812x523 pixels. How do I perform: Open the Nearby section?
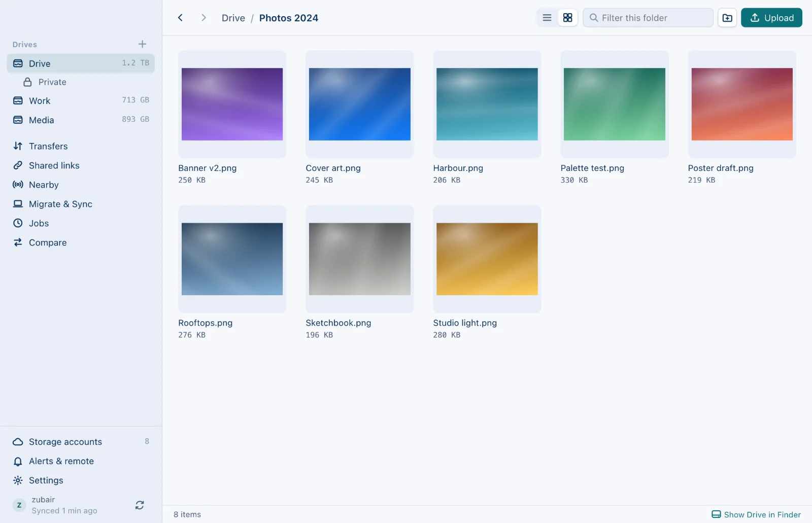[81, 185]
